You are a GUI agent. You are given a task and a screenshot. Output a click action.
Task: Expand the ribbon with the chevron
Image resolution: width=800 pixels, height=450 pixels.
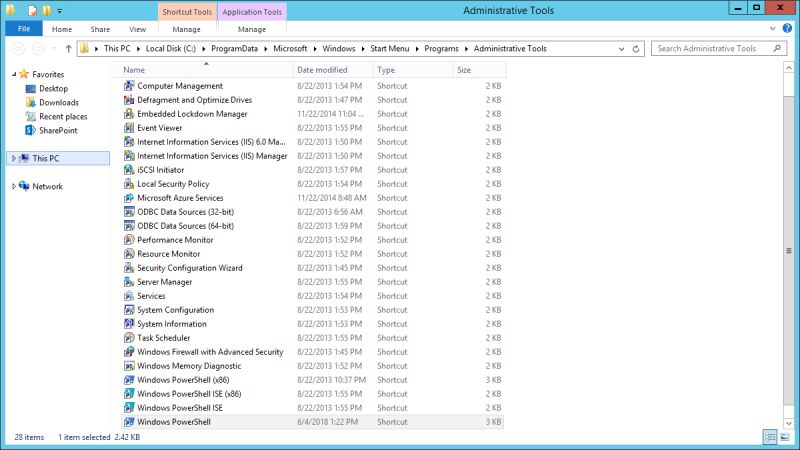click(x=772, y=29)
